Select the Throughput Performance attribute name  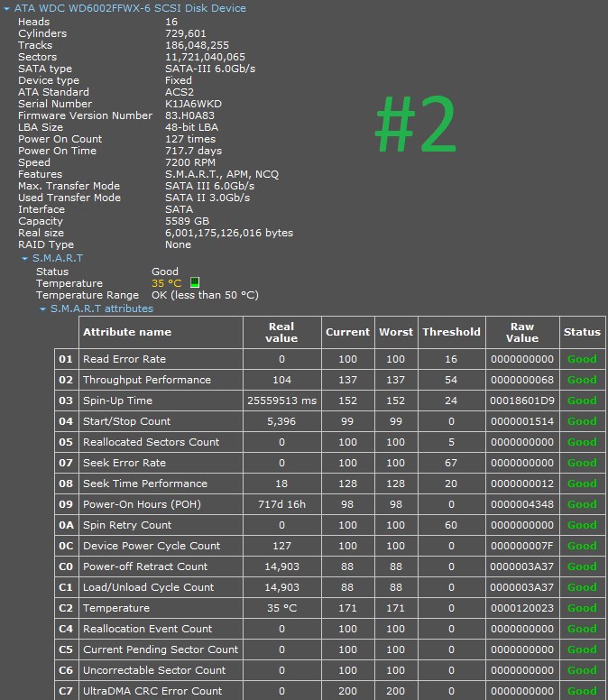[x=147, y=380]
